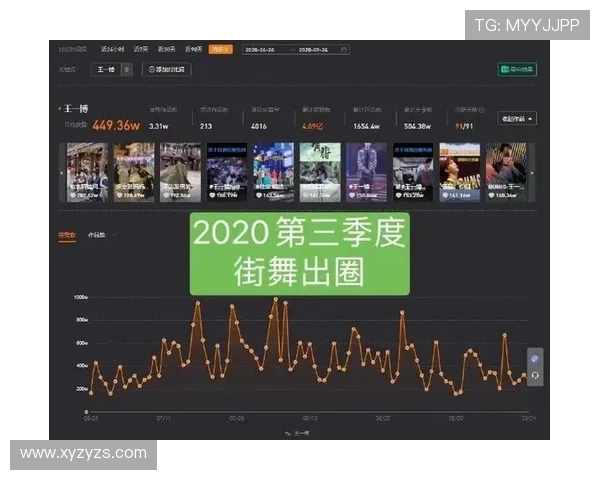This screenshot has height=480, width=600.
Task: Click the highest chart peak near 1000w
Action: point(276,299)
